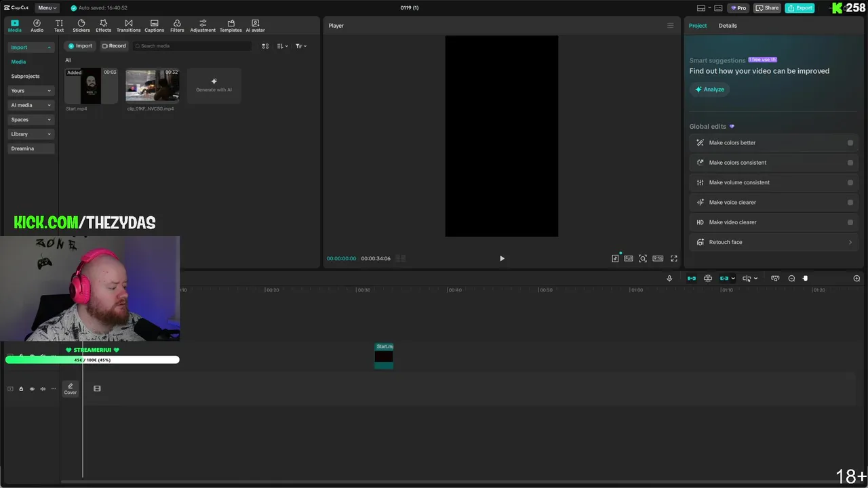This screenshot has height=488, width=868.
Task: Open the player hamburger menu
Action: click(x=671, y=26)
